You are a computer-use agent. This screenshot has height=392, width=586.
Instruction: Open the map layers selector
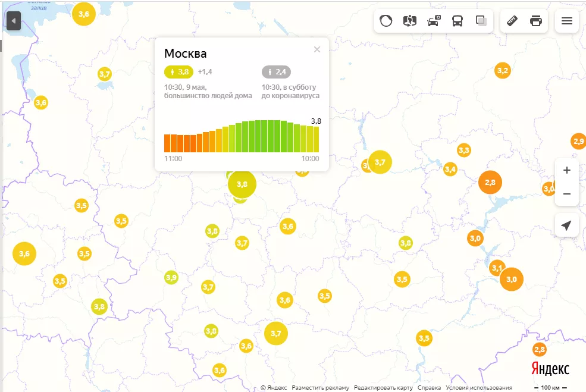click(481, 21)
